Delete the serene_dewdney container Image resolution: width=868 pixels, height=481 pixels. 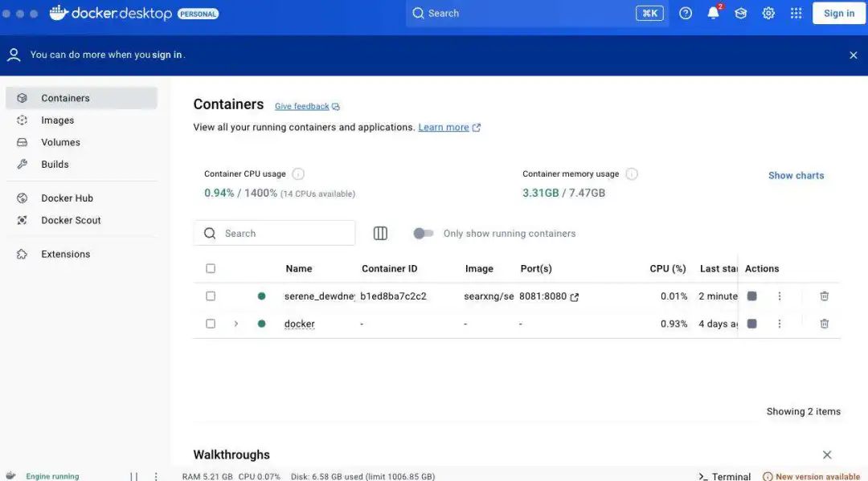coord(825,296)
